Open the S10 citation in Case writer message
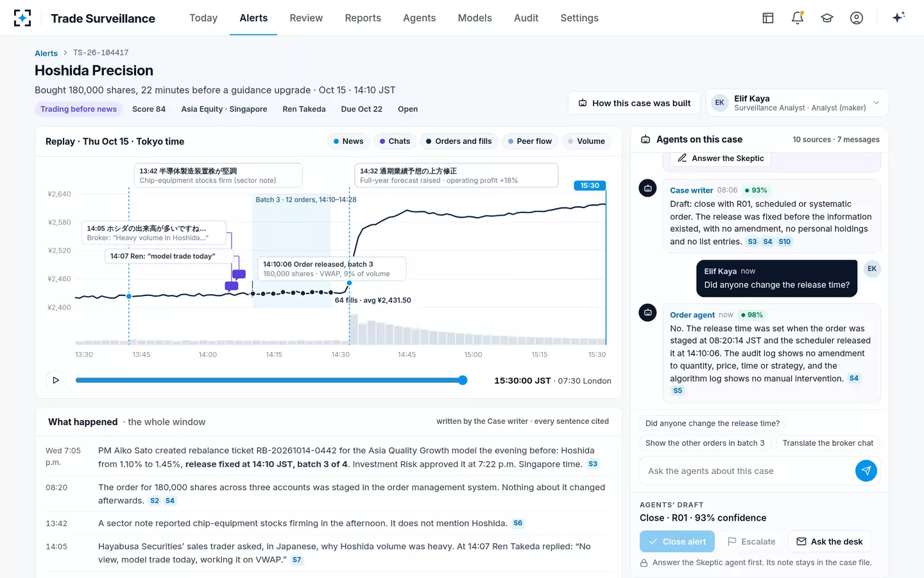Image resolution: width=924 pixels, height=578 pixels. 784,241
